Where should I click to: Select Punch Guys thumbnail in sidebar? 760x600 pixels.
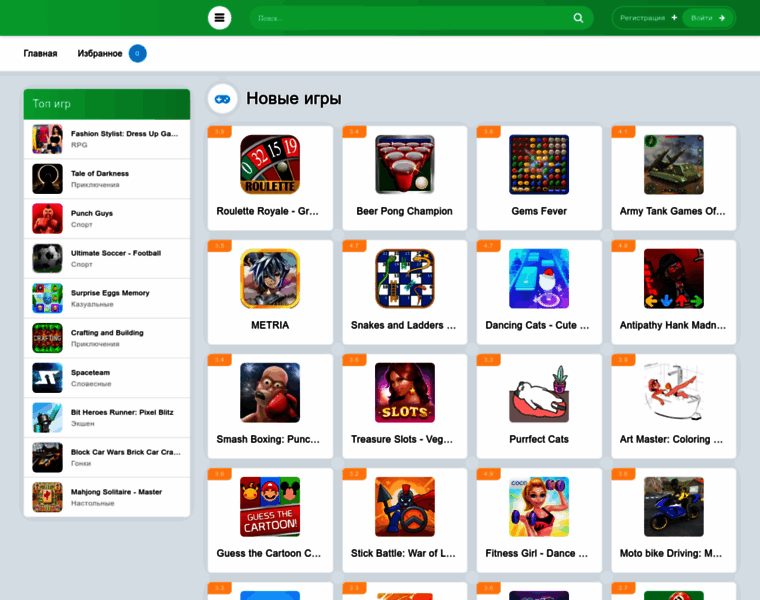[x=48, y=219]
